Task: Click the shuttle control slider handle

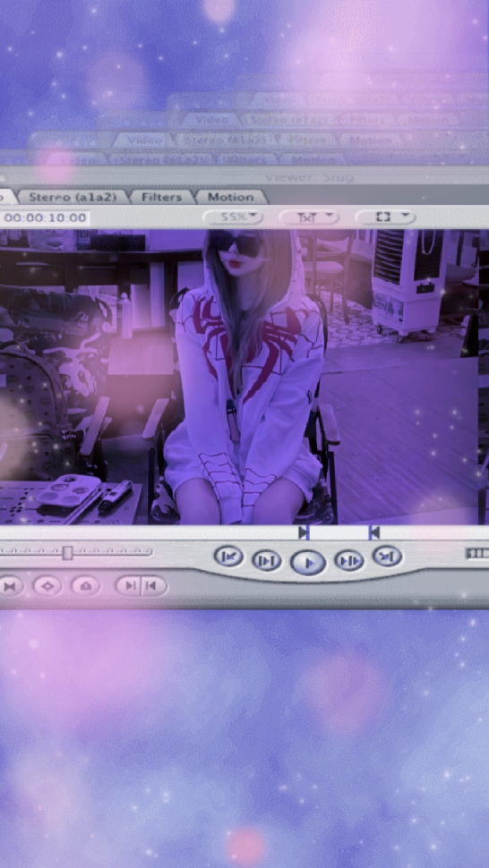Action: click(x=67, y=552)
